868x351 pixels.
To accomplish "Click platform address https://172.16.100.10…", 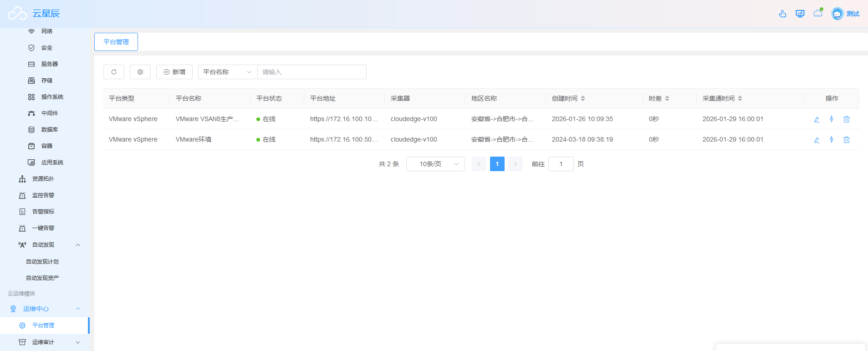I will [x=344, y=119].
